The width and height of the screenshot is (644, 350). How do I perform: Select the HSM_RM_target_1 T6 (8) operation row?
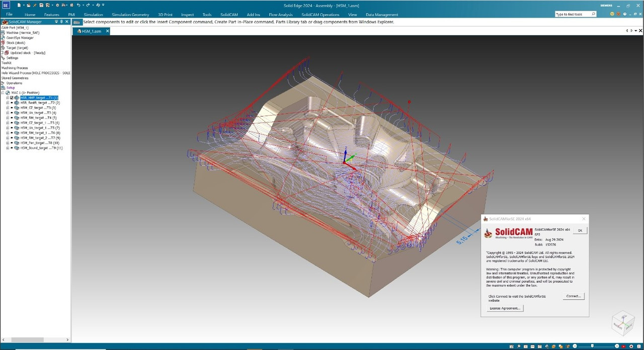tap(40, 133)
